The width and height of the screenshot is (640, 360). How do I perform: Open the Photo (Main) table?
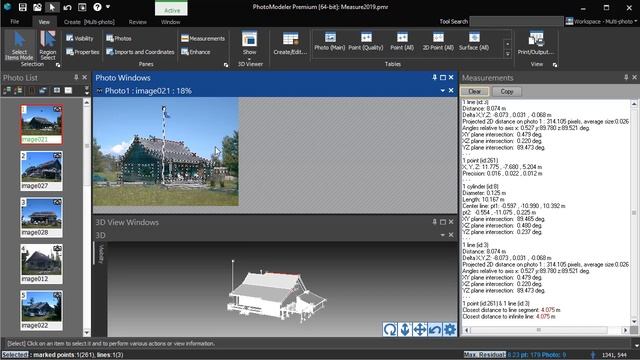point(330,42)
